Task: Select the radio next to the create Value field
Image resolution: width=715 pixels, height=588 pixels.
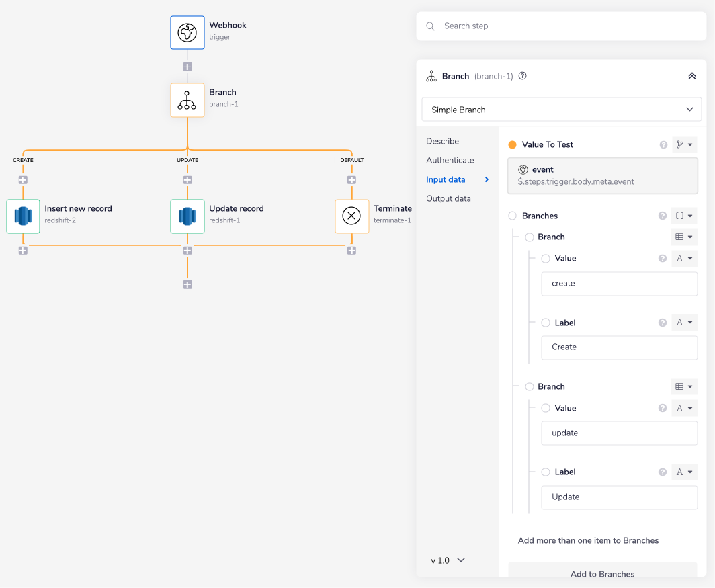Action: [545, 258]
